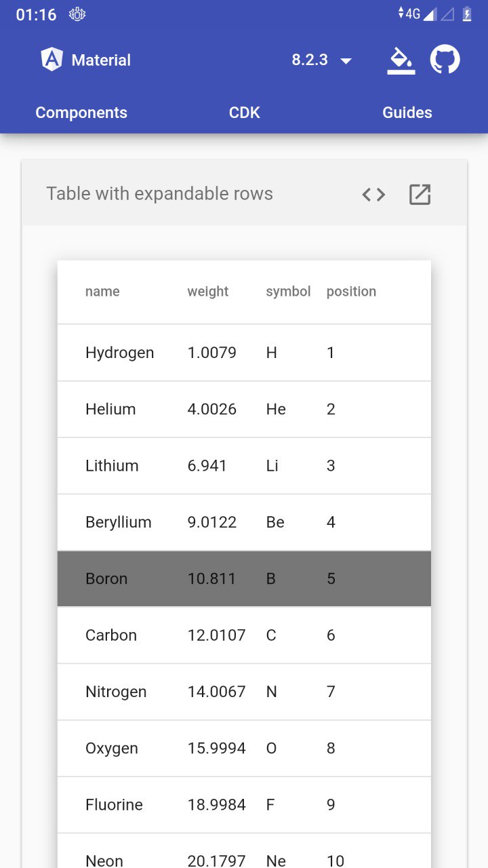Select the Lithium table row

coord(244,466)
